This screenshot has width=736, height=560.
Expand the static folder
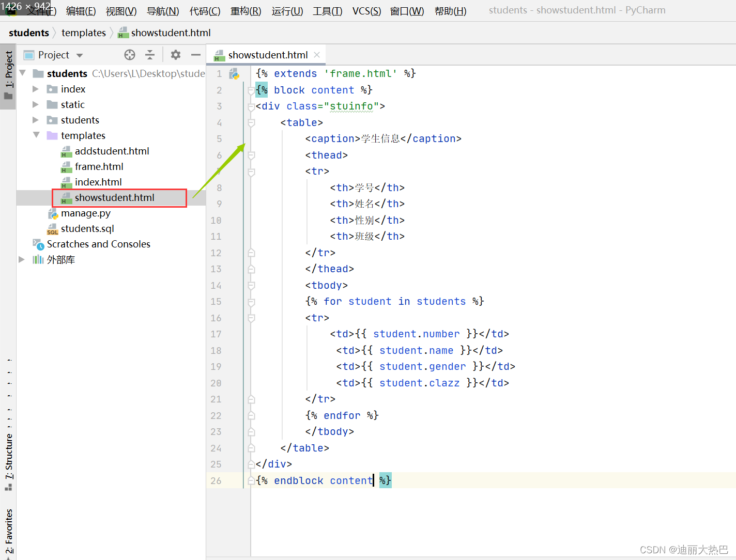coord(36,104)
